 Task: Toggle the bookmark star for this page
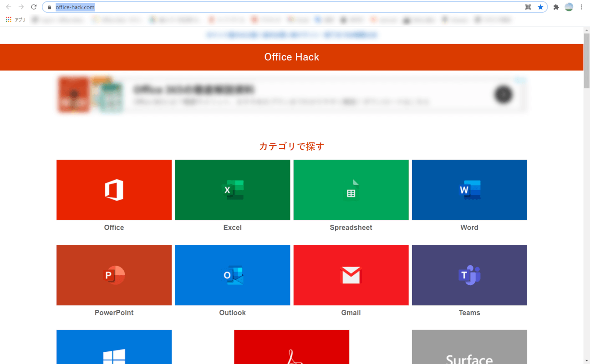click(x=540, y=7)
